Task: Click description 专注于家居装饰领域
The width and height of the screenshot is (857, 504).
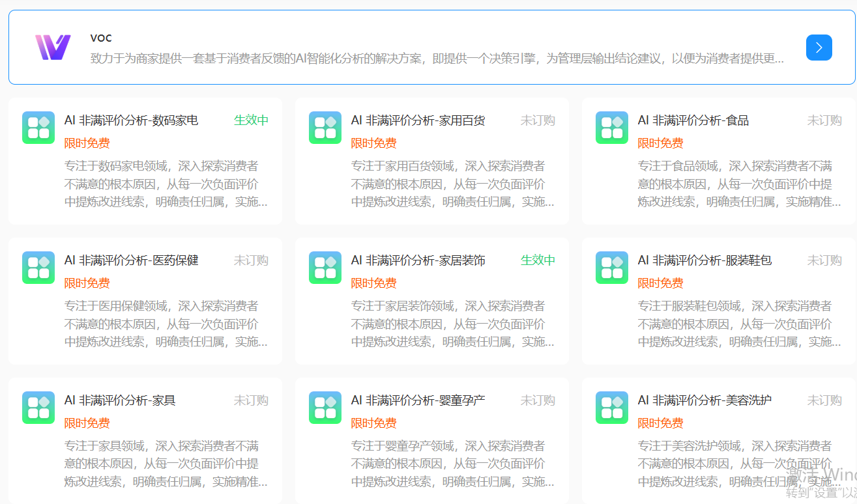Action: [x=453, y=324]
